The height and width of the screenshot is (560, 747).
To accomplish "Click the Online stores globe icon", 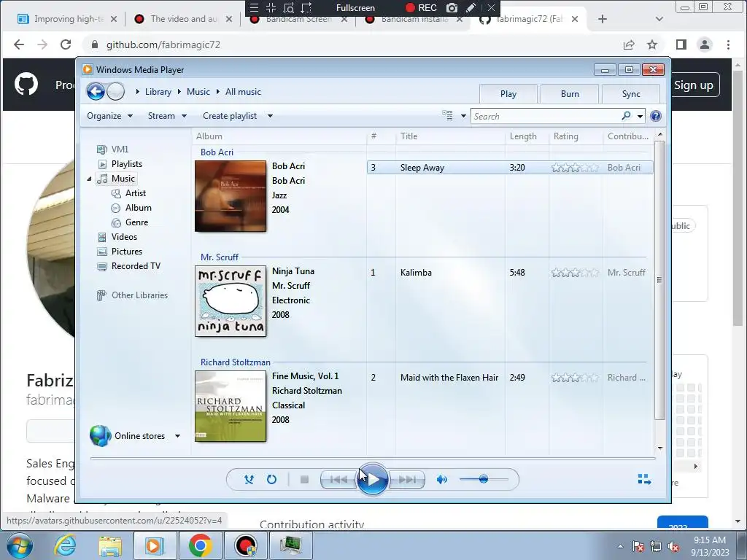I will point(100,436).
